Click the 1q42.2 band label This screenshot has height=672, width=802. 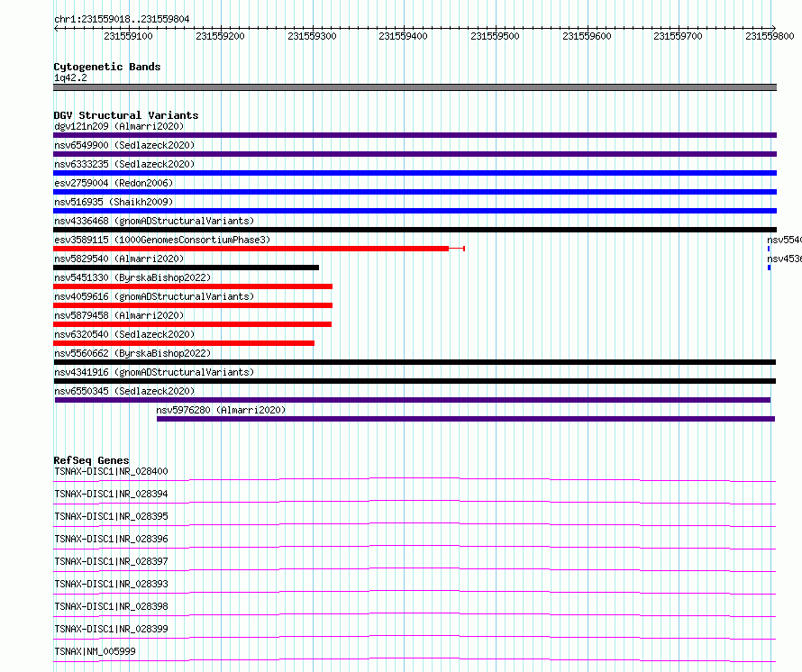[70, 77]
